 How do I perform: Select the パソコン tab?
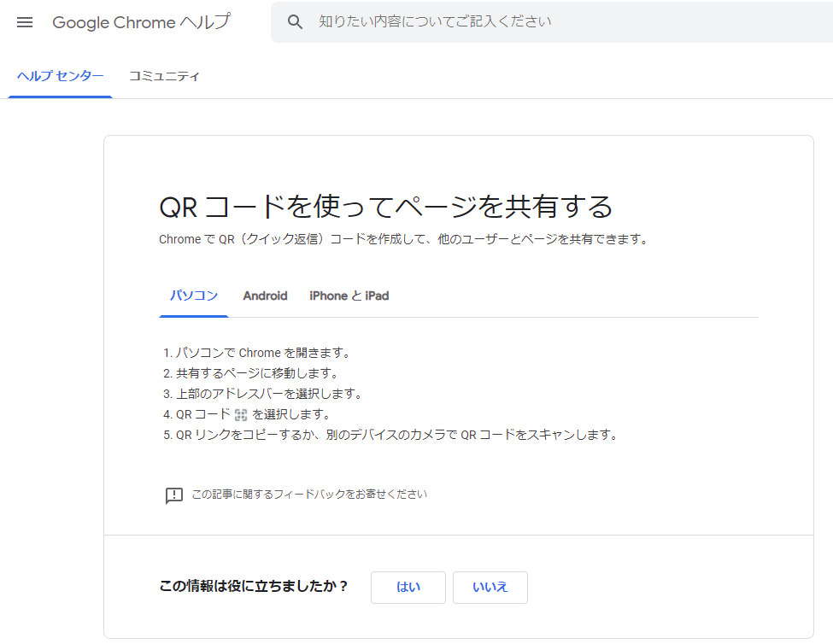tap(194, 296)
